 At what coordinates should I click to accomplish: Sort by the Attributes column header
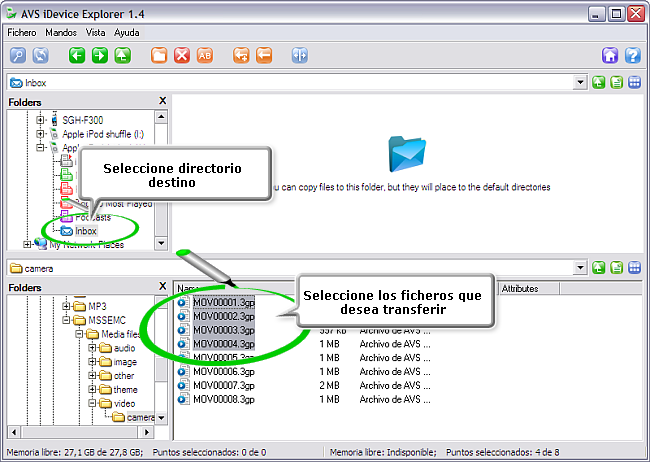tap(528, 288)
